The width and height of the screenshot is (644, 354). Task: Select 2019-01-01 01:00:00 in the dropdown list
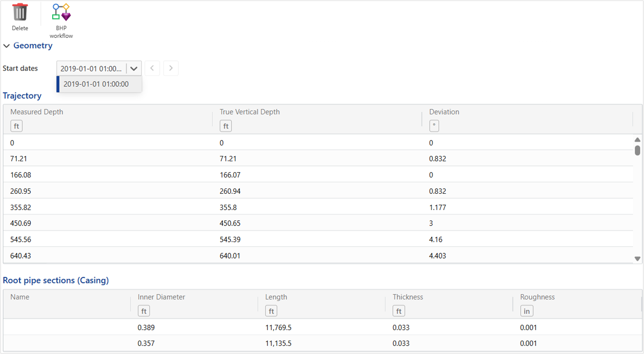coord(99,84)
